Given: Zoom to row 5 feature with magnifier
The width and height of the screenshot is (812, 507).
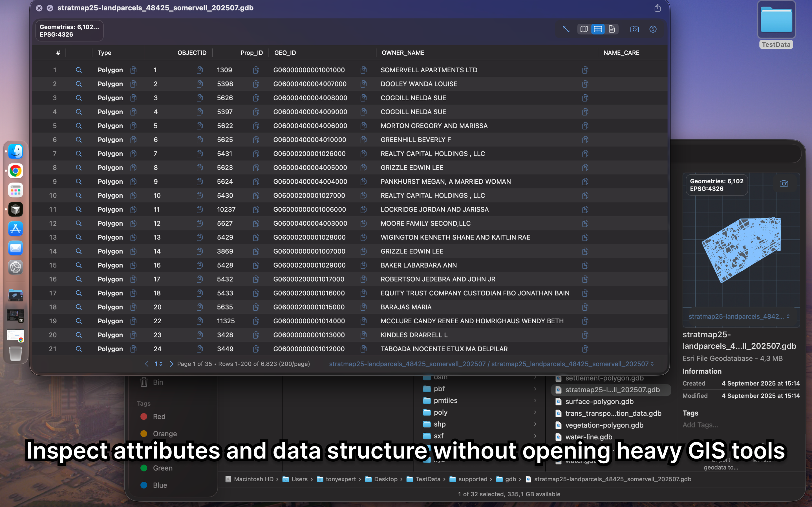Looking at the screenshot, I should tap(78, 126).
